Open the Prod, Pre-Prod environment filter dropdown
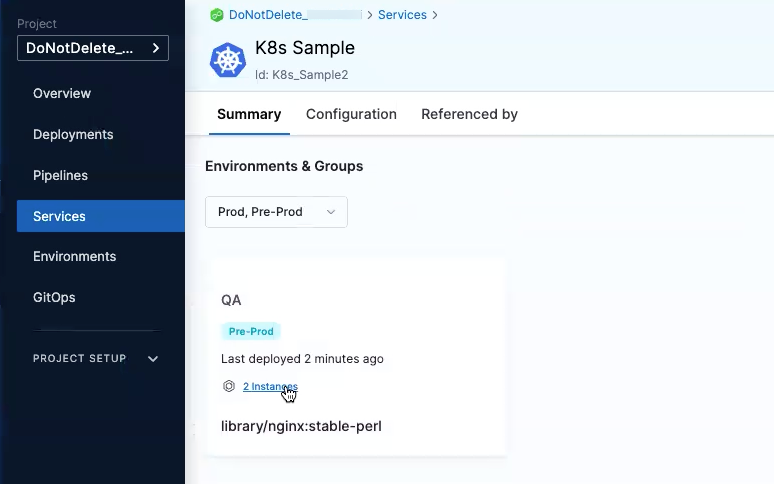The width and height of the screenshot is (774, 484). (276, 212)
